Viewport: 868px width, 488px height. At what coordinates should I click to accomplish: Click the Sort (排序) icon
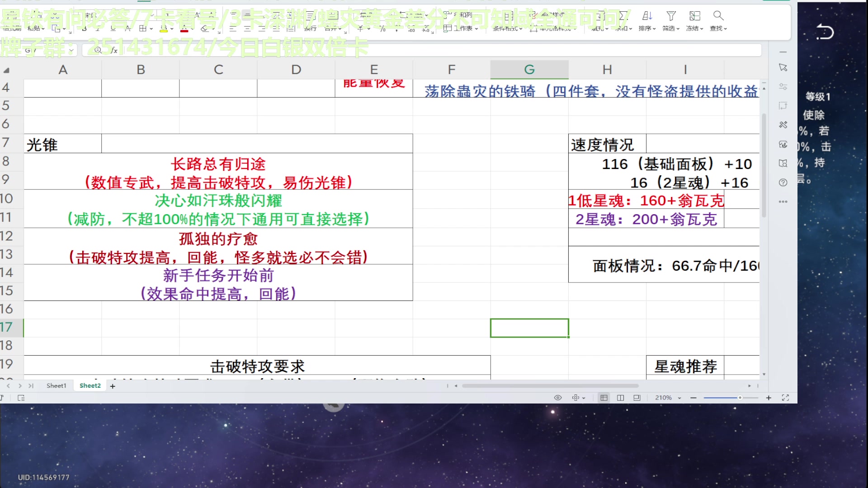[647, 16]
